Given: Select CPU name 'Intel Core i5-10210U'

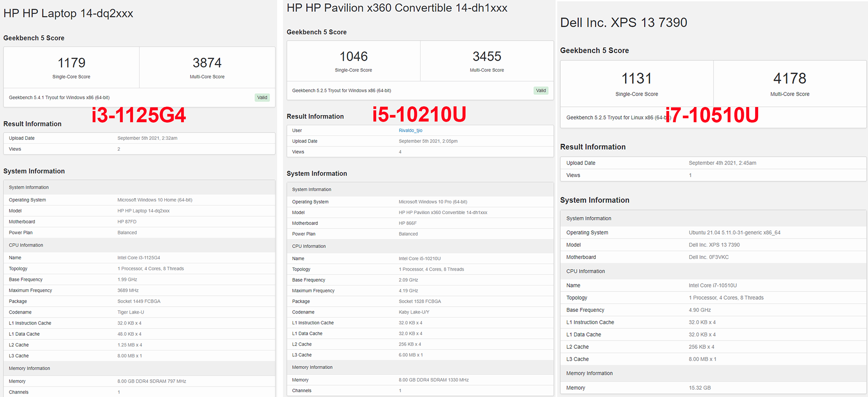Looking at the screenshot, I should 420,258.
